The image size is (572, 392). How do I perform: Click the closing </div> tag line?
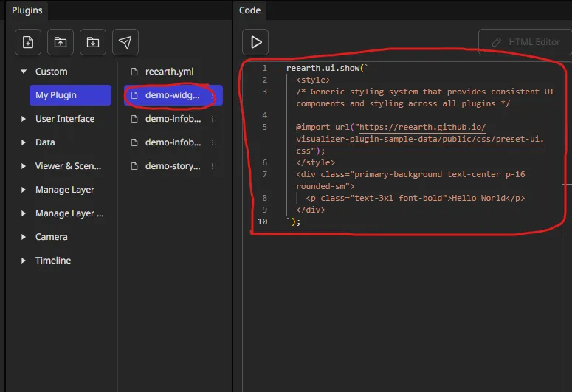pos(311,210)
